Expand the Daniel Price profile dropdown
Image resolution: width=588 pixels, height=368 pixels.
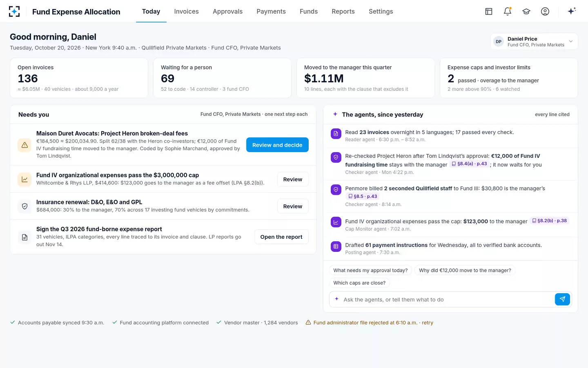(534, 41)
